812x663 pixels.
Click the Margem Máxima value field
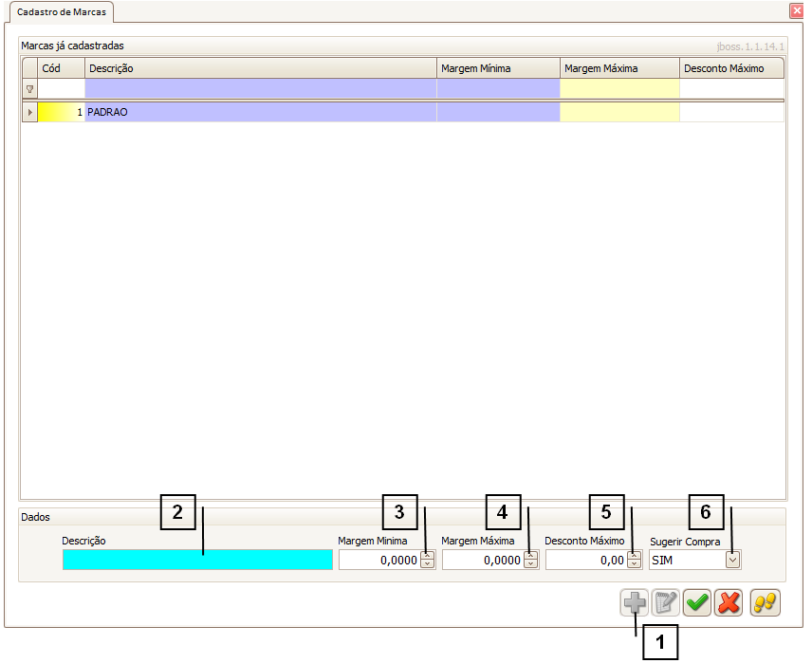(483, 561)
